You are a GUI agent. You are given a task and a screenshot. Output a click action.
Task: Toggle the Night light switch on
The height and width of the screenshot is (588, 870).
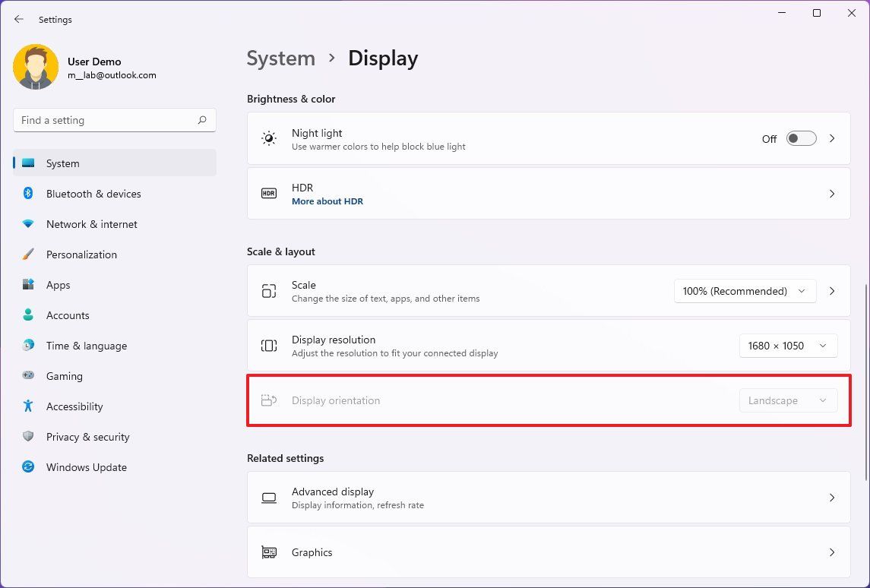[x=801, y=138]
